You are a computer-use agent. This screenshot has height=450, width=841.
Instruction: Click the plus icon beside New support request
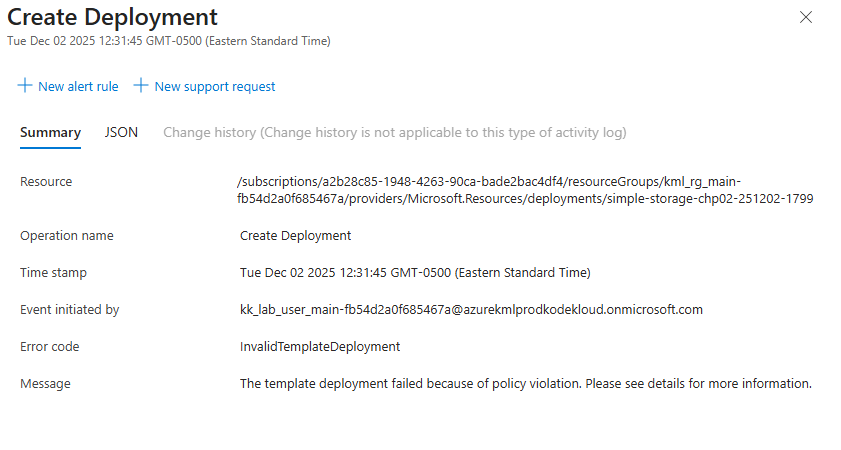141,86
